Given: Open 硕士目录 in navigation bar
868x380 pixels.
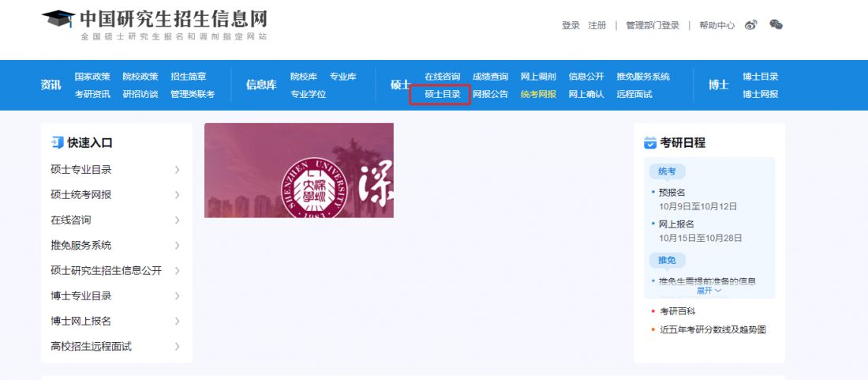Looking at the screenshot, I should tap(443, 94).
